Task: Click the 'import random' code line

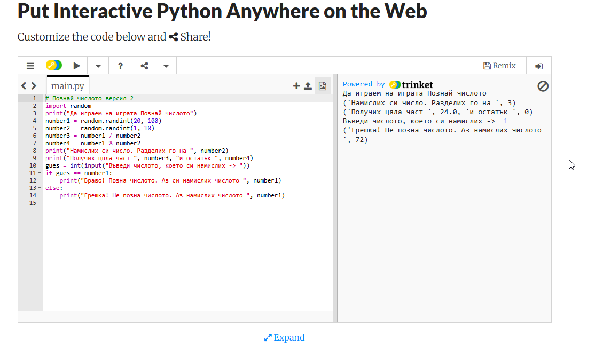Action: point(68,106)
